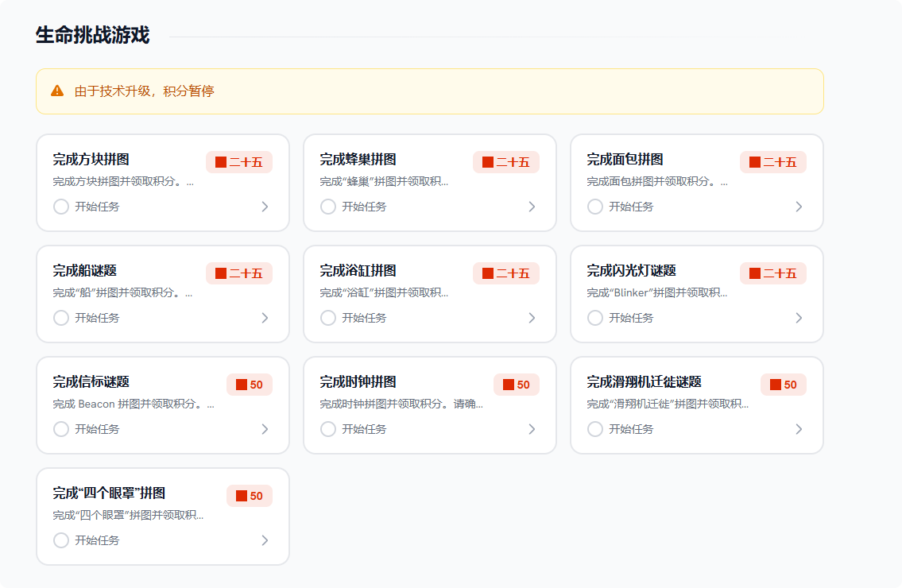902x588 pixels.
Task: Toggle the circle for 完成“四个眼罩”拼图 task
Action: click(x=61, y=540)
